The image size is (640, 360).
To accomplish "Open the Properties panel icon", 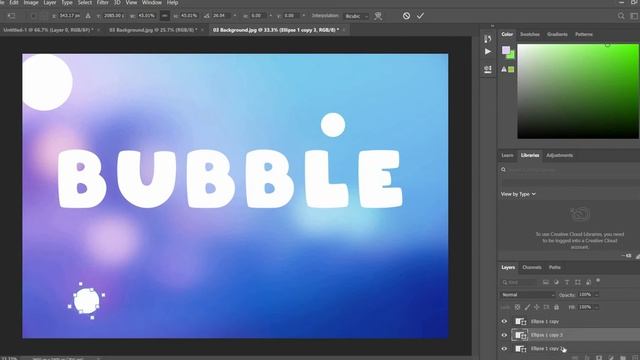I will [487, 69].
